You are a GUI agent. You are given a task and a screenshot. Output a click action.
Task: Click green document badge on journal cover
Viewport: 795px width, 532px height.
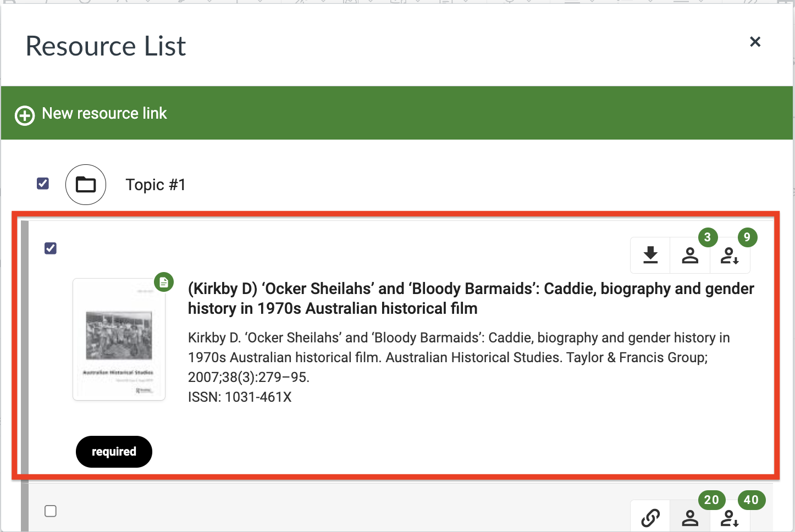pyautogui.click(x=164, y=282)
